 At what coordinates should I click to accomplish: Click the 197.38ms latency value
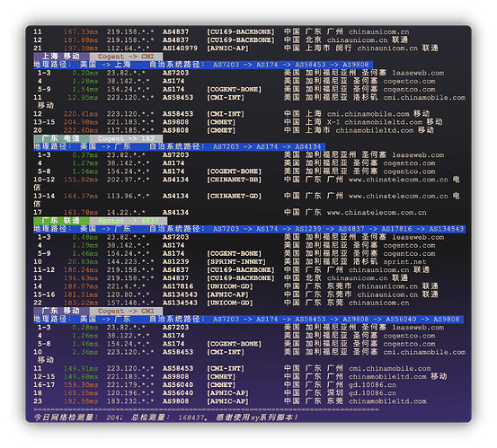(x=81, y=48)
